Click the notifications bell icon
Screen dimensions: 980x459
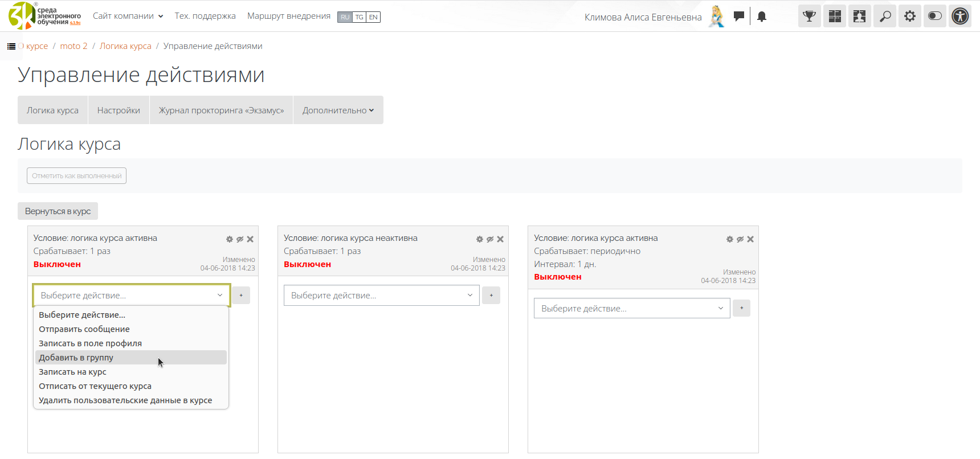762,17
